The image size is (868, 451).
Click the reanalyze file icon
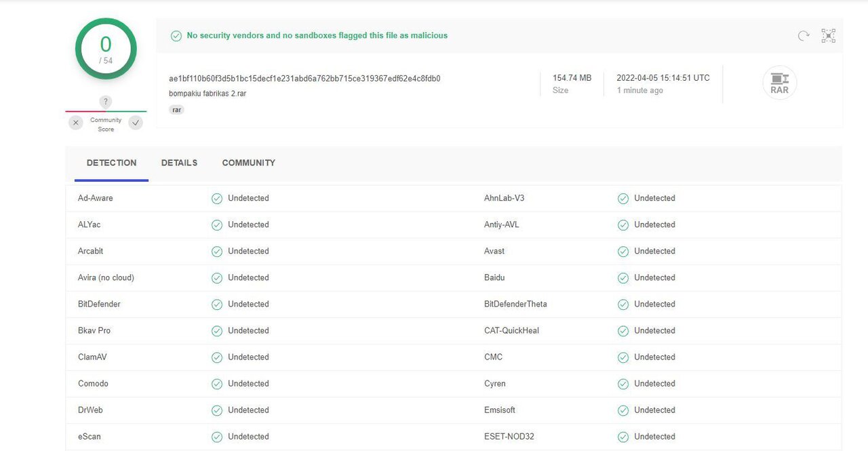[804, 36]
